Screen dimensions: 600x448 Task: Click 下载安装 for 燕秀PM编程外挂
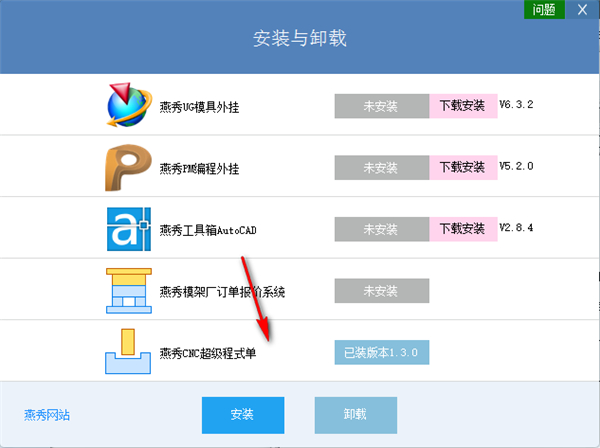pyautogui.click(x=463, y=168)
